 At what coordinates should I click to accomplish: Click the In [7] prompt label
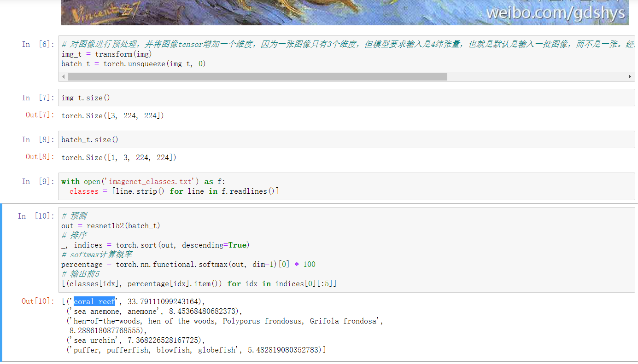(38, 98)
